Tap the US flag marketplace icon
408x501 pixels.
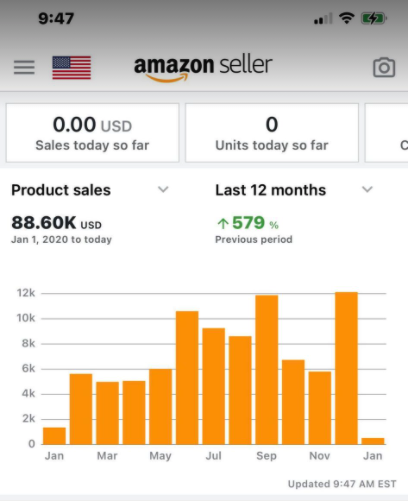(x=72, y=67)
